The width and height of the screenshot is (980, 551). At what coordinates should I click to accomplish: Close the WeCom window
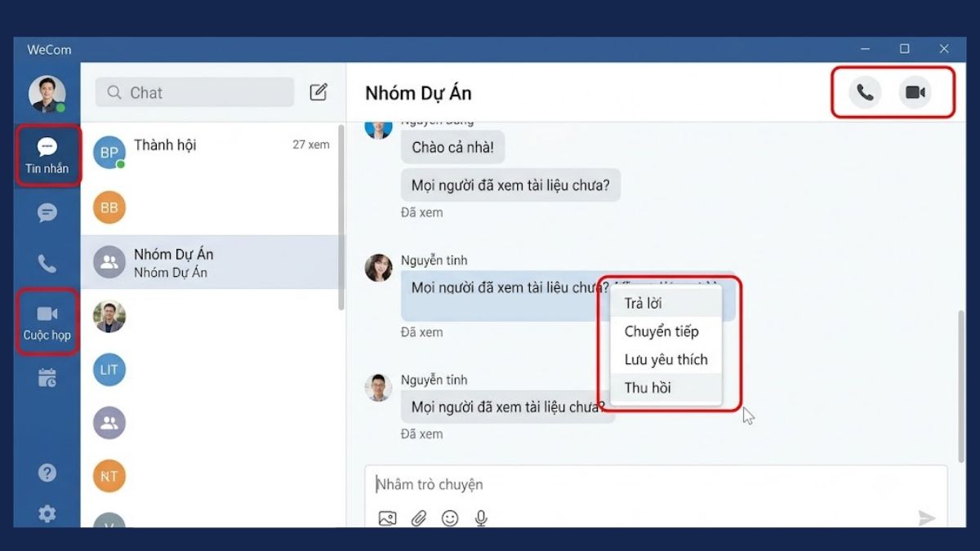click(944, 49)
